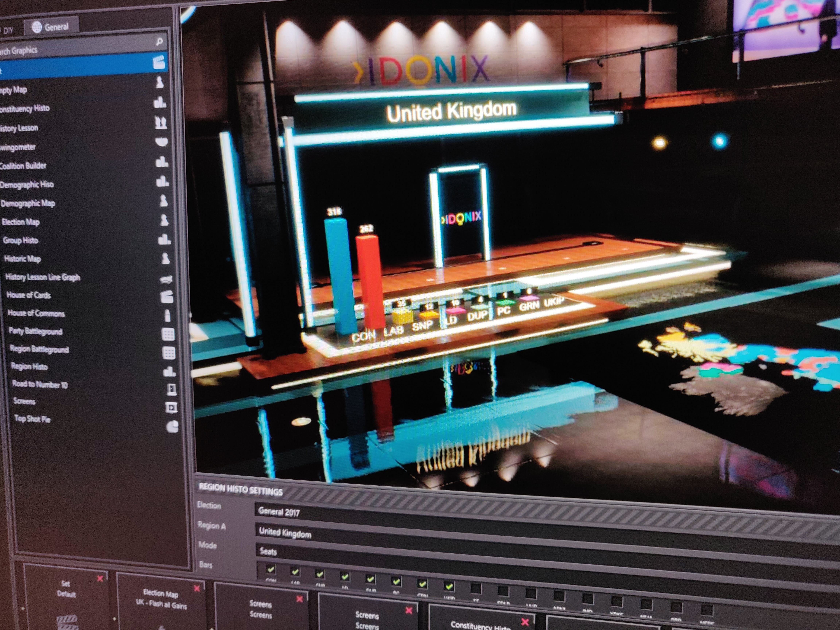Remove the Election Map Flash all Gains card
This screenshot has width=840, height=630.
(x=197, y=589)
